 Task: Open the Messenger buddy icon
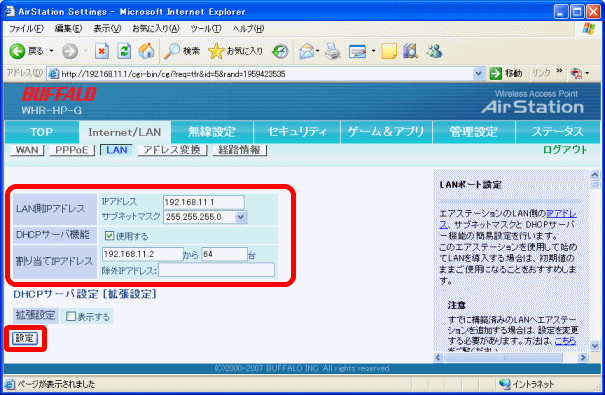click(434, 51)
